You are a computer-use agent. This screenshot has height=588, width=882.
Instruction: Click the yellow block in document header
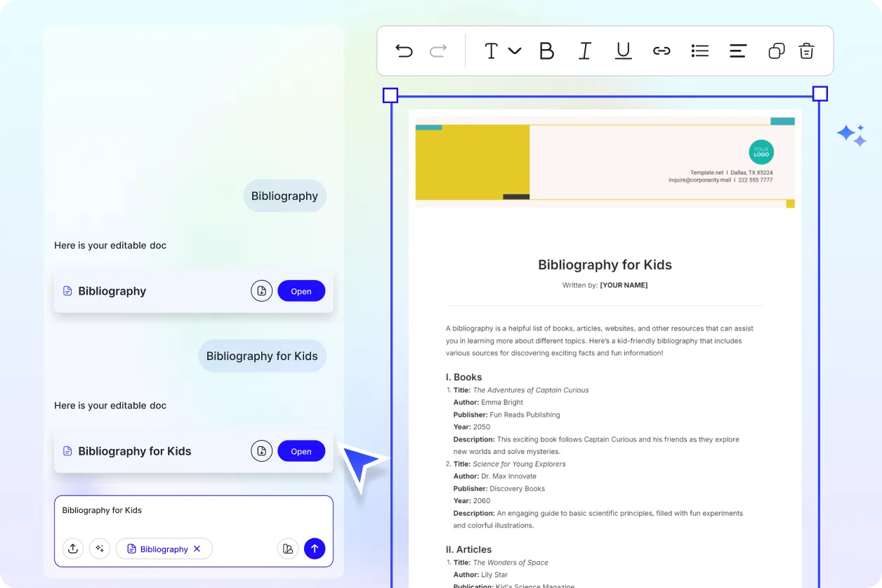(473, 162)
